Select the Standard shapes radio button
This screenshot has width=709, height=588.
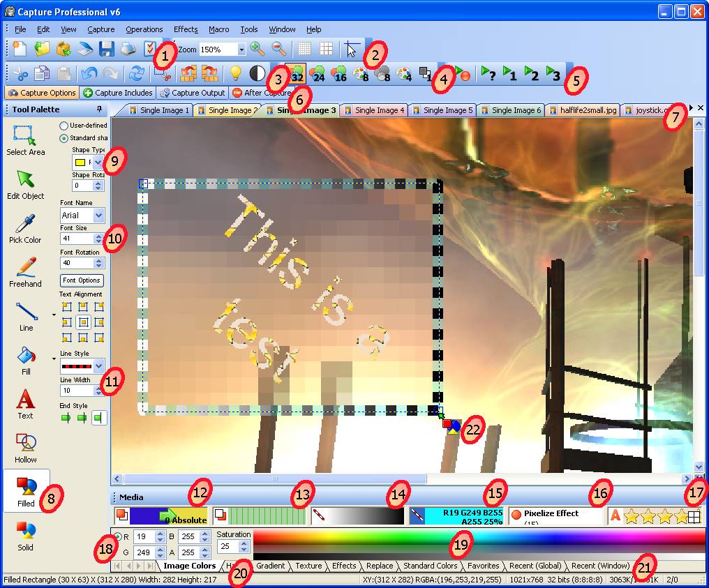point(64,138)
